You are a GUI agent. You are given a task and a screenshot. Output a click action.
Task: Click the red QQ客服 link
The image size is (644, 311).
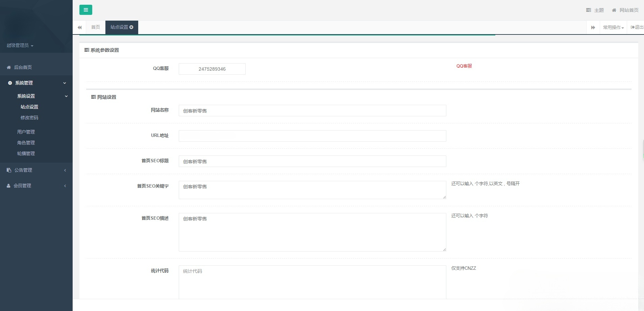464,66
